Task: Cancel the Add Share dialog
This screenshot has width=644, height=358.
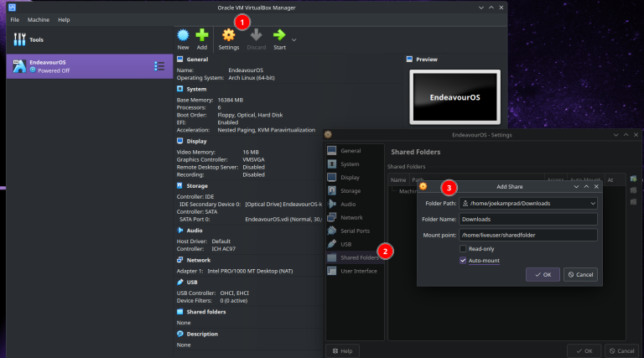Action: point(580,274)
